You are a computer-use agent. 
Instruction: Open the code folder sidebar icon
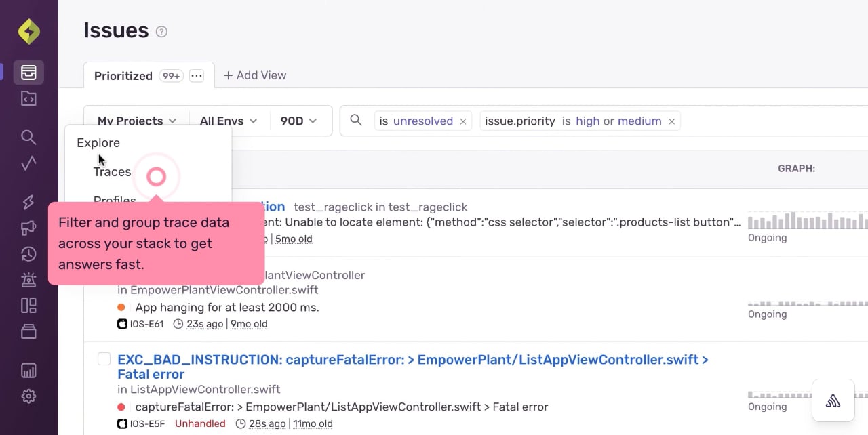28,99
